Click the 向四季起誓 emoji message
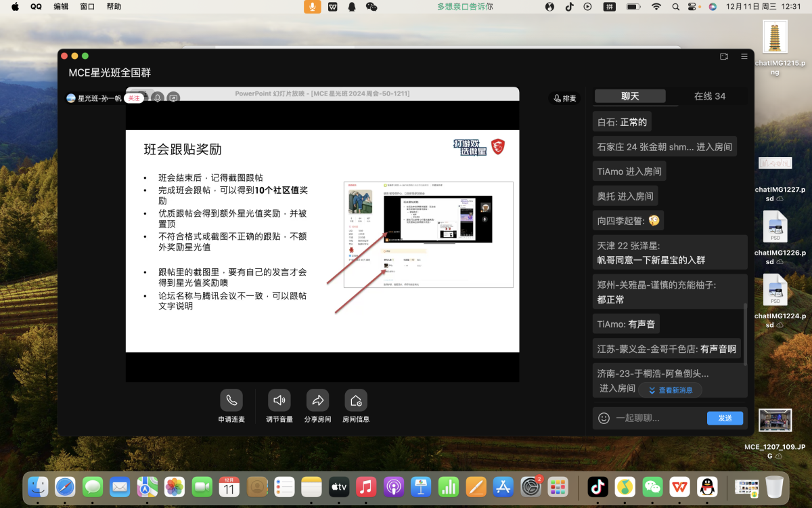 (628, 220)
